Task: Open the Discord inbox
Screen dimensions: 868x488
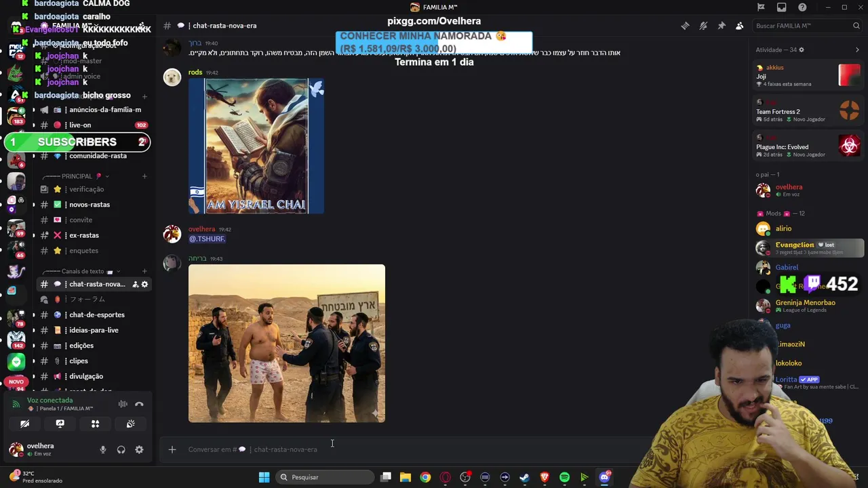Action: [x=782, y=7]
